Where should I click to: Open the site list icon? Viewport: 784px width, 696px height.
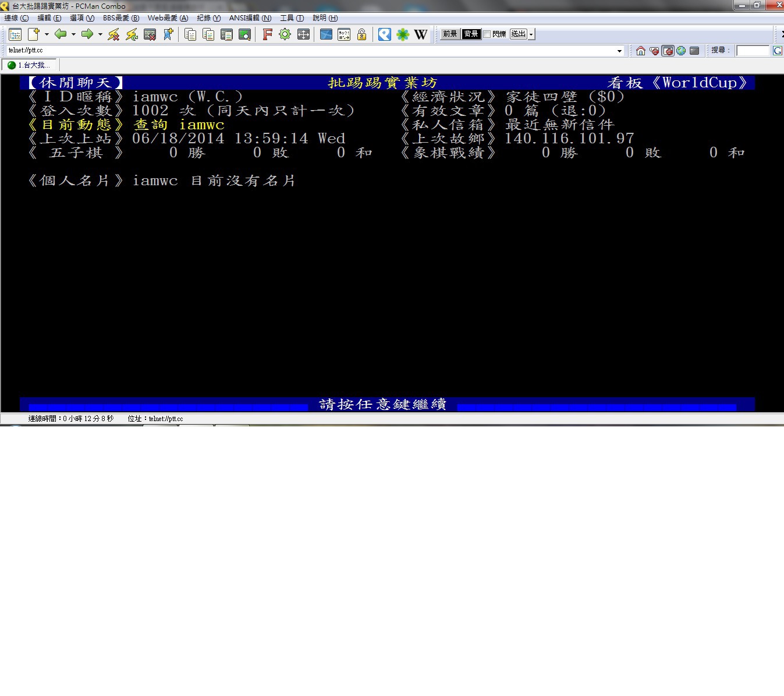click(15, 34)
